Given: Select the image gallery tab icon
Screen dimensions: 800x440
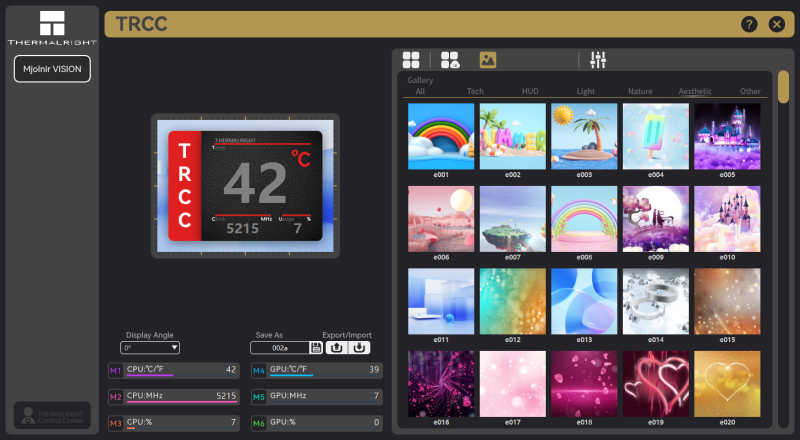Looking at the screenshot, I should pos(488,60).
